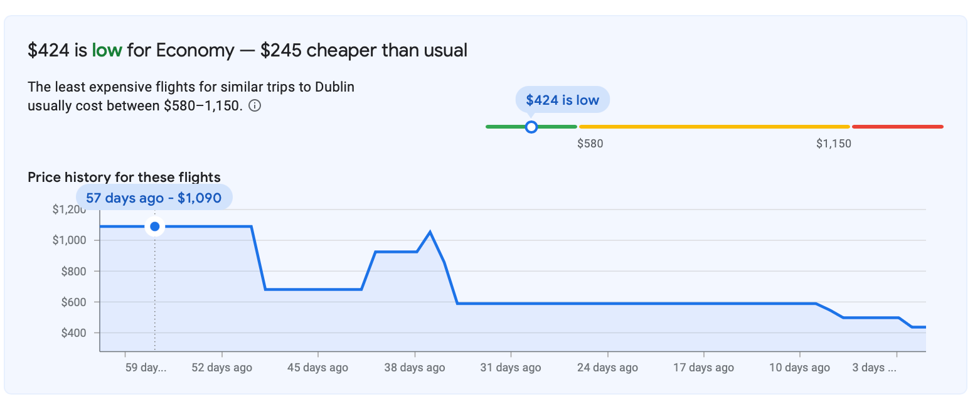Click the green 'low' word in heading

pos(107,50)
